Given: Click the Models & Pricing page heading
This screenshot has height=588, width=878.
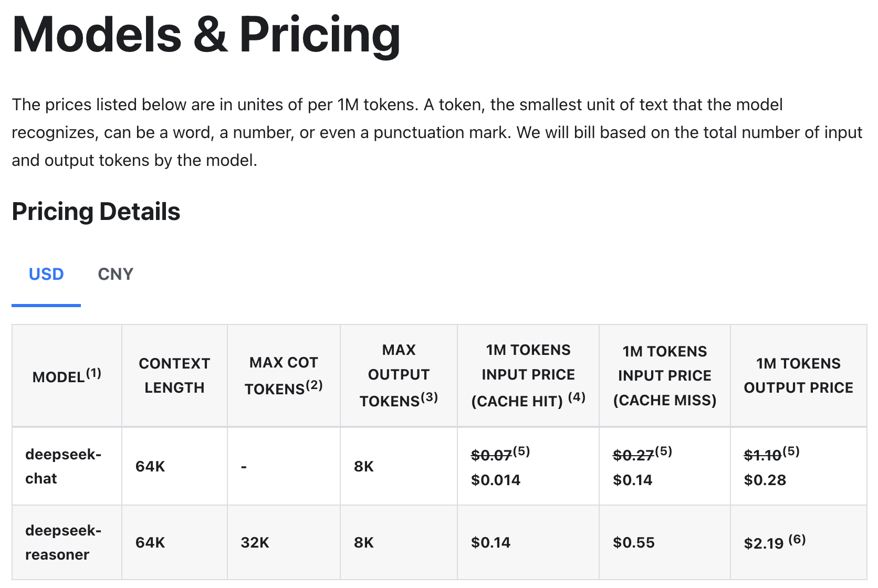Looking at the screenshot, I should 206,35.
